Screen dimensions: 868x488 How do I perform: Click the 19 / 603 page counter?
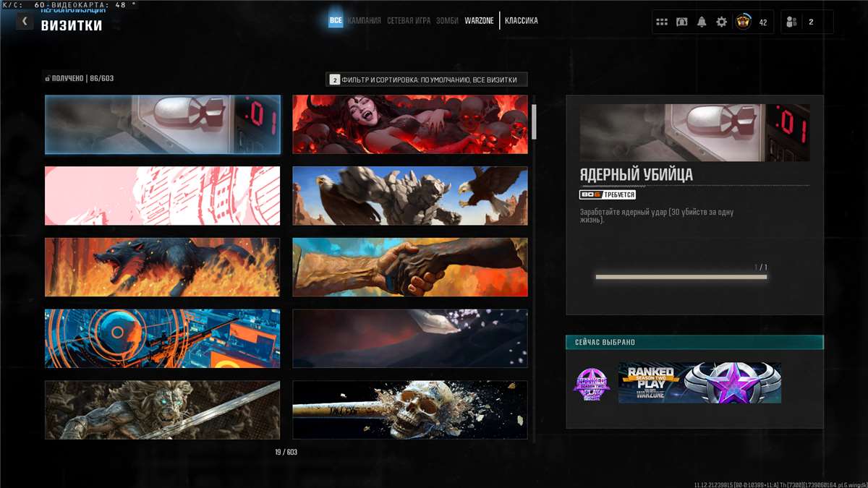pos(286,452)
